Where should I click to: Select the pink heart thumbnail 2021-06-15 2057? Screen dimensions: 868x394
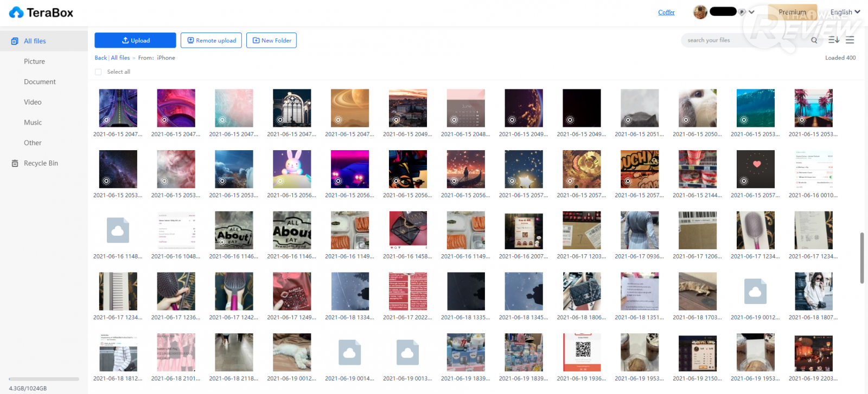[756, 169]
